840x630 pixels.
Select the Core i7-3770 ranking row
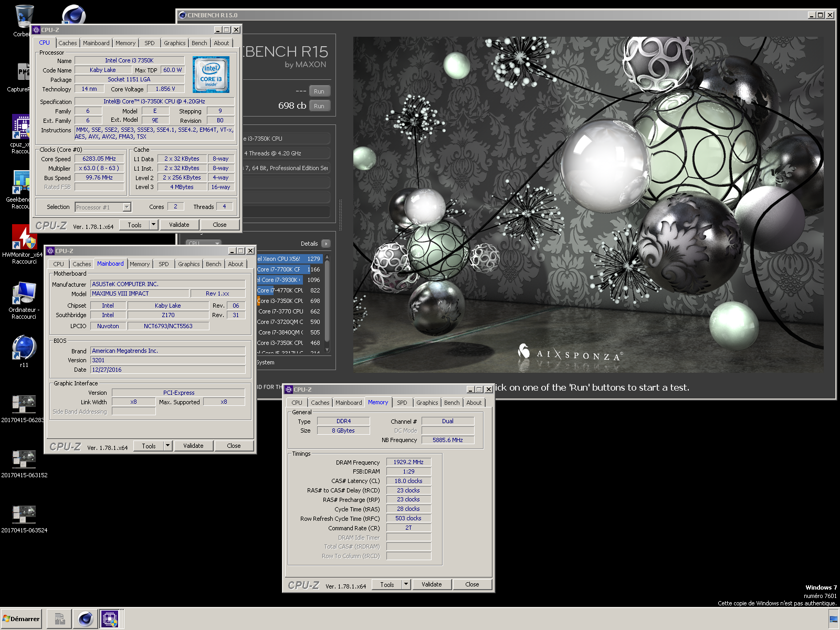(289, 311)
